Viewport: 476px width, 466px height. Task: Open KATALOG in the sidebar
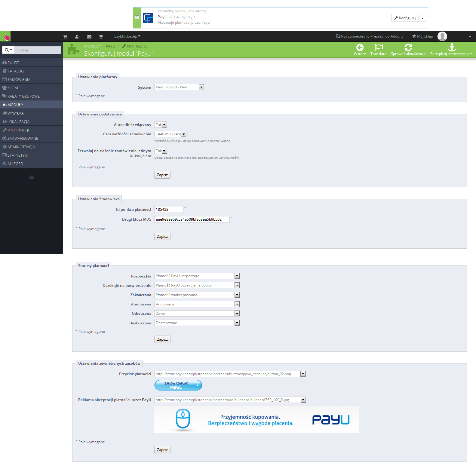pyautogui.click(x=32, y=71)
